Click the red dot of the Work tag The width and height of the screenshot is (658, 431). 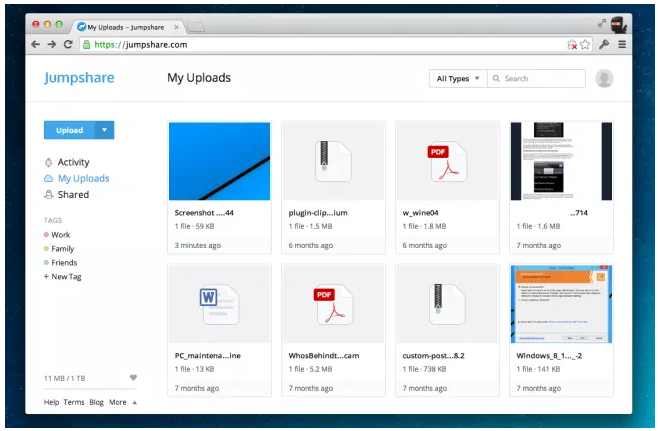point(46,235)
